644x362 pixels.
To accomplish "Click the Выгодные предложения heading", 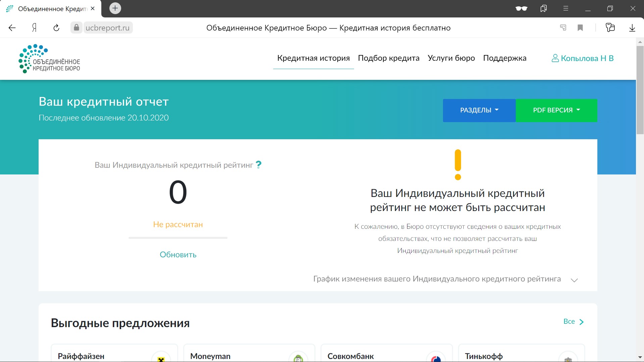I will pos(120,323).
